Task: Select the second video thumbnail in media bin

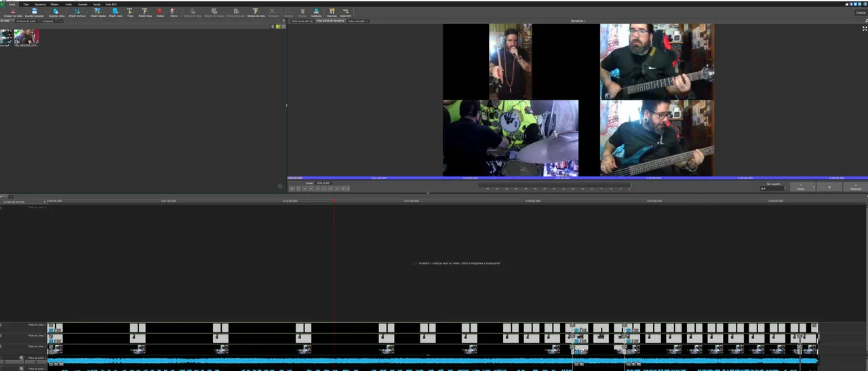Action: (x=26, y=37)
